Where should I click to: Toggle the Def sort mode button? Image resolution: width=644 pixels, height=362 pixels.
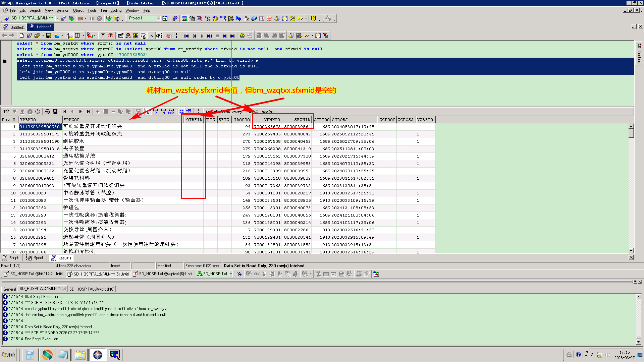tap(148, 112)
